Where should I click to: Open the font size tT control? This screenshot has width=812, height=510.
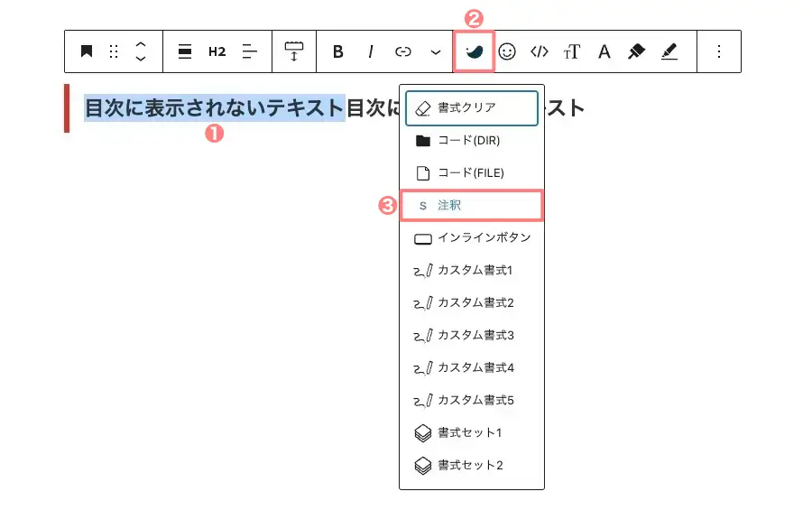coord(572,51)
